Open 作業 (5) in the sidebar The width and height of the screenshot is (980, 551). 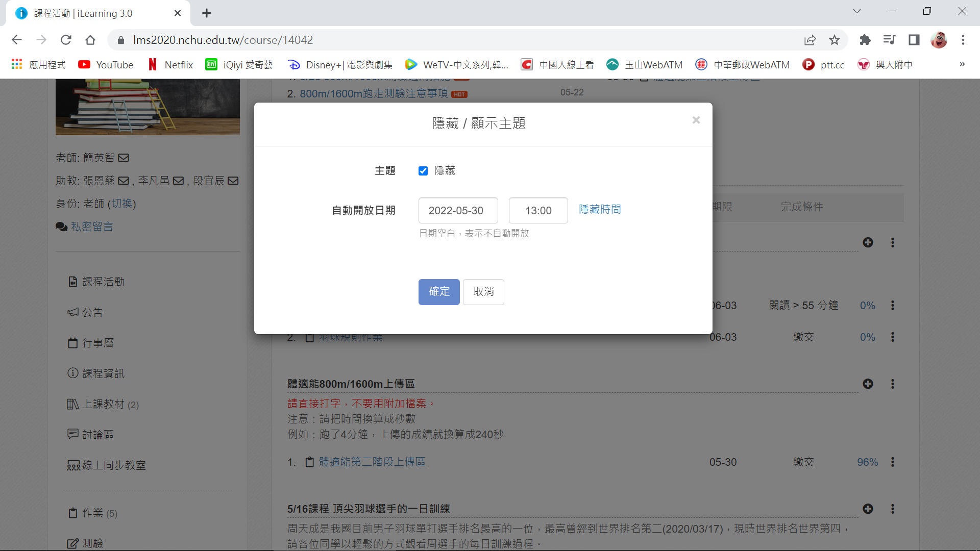coord(93,513)
